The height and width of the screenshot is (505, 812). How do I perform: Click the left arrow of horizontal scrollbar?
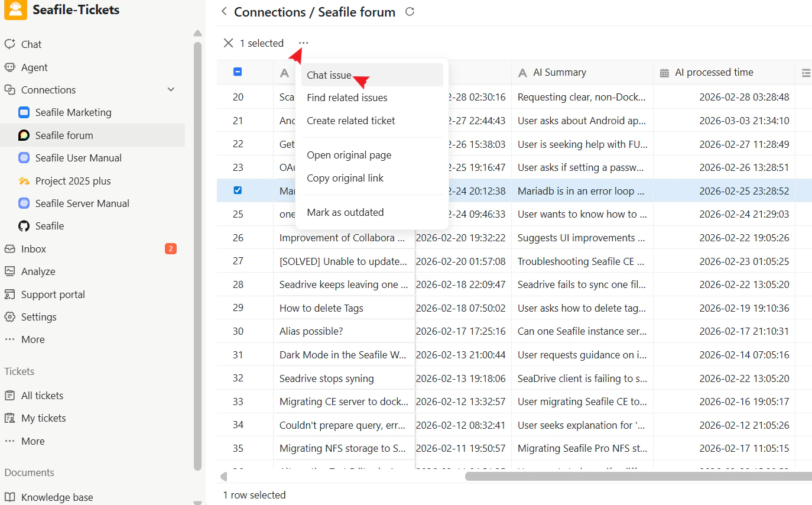pyautogui.click(x=223, y=476)
